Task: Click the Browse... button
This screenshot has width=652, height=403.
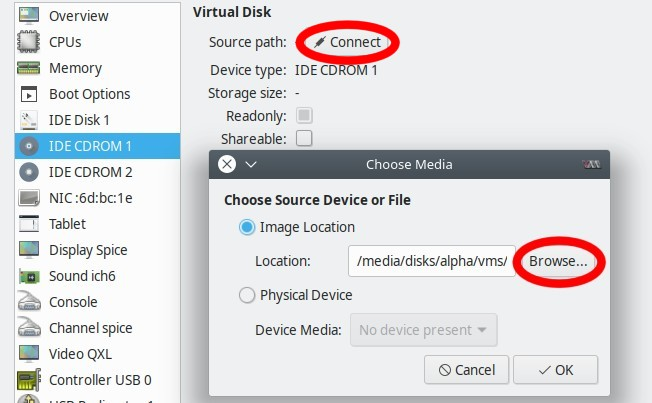Action: [559, 261]
